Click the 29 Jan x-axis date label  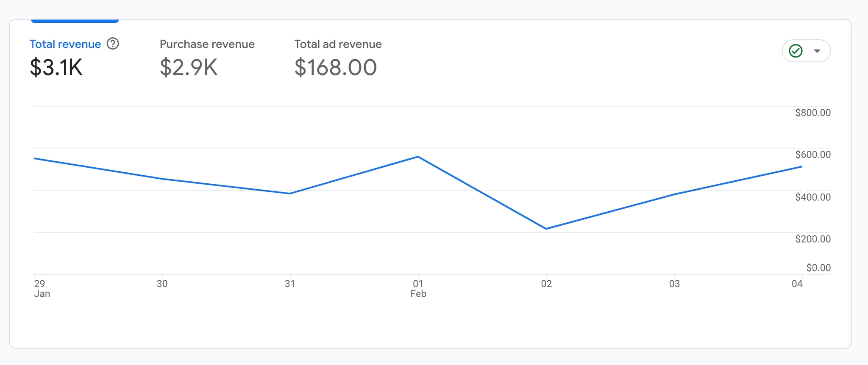(42, 288)
